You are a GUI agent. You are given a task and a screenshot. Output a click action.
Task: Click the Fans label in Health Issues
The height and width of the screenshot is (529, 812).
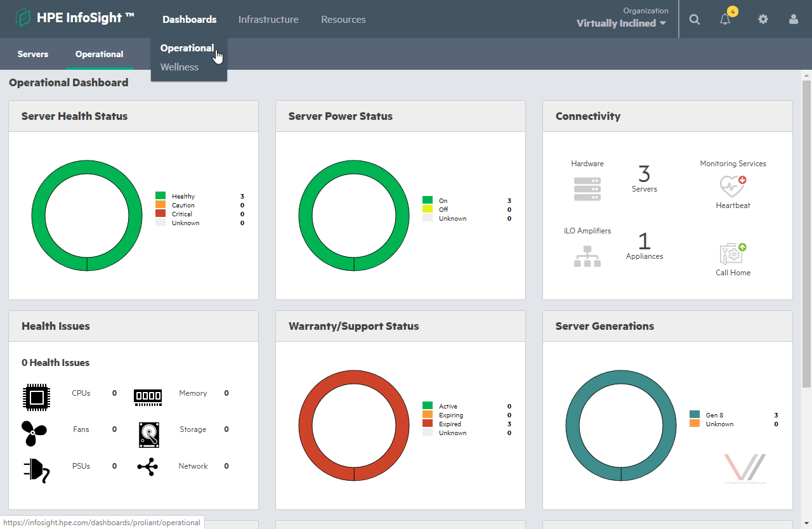click(81, 429)
